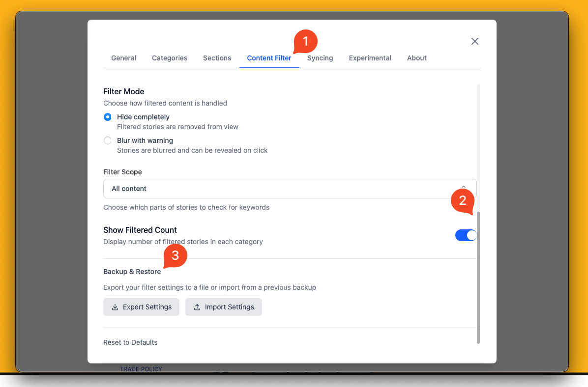
Task: Disable the Show Filtered Count switch
Action: tap(466, 235)
